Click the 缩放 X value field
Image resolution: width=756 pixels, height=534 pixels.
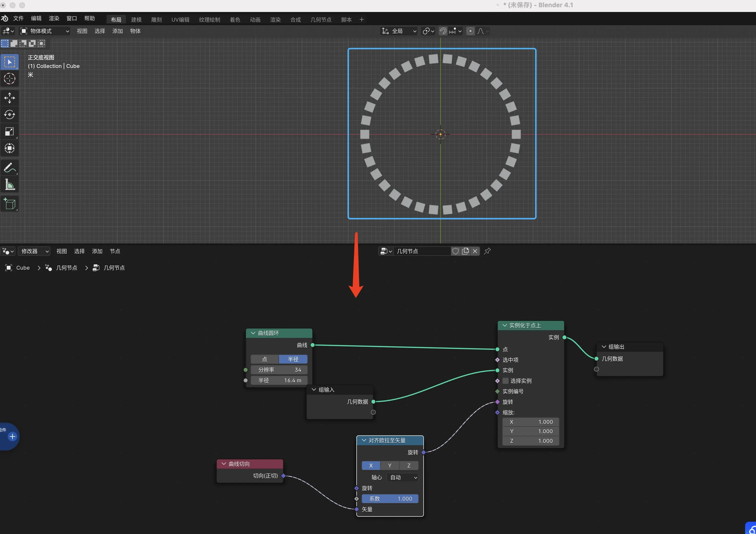point(531,422)
